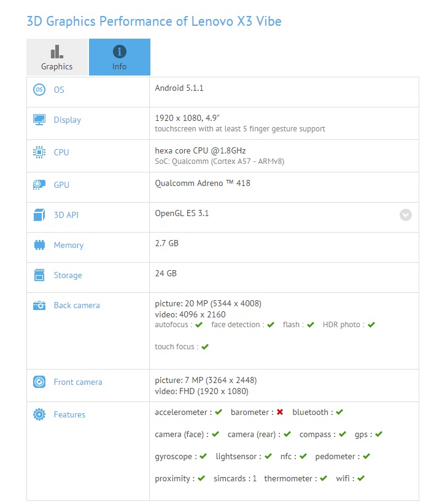This screenshot has height=504, width=434.
Task: Click the red X next to barometer
Action: [x=280, y=413]
